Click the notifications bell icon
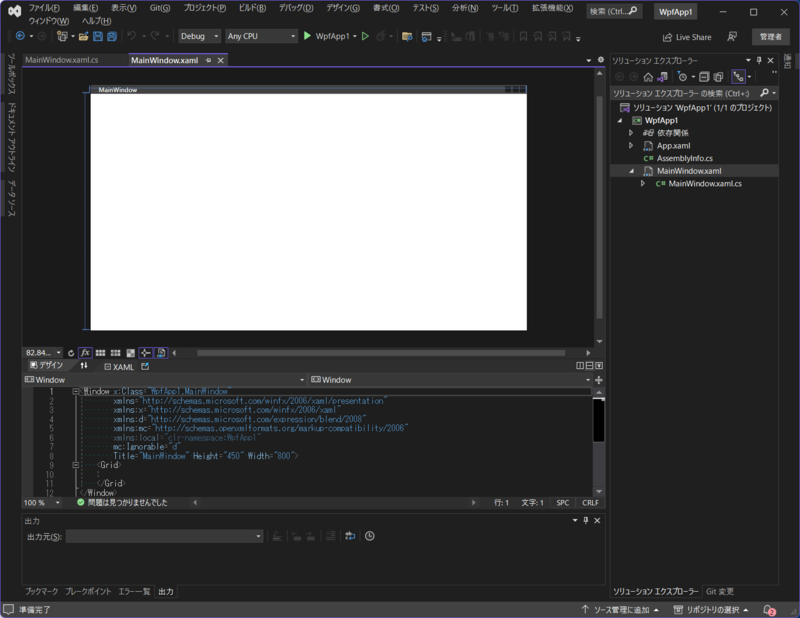 point(769,610)
